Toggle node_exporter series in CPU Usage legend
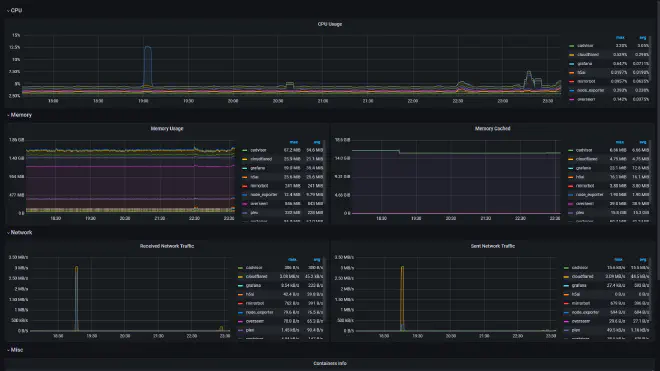 [x=591, y=90]
